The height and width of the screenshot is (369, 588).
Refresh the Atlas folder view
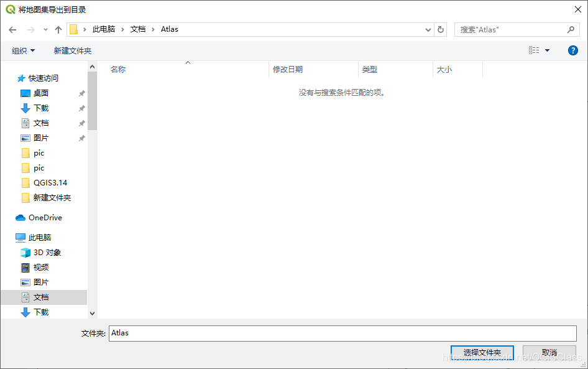[x=441, y=29]
